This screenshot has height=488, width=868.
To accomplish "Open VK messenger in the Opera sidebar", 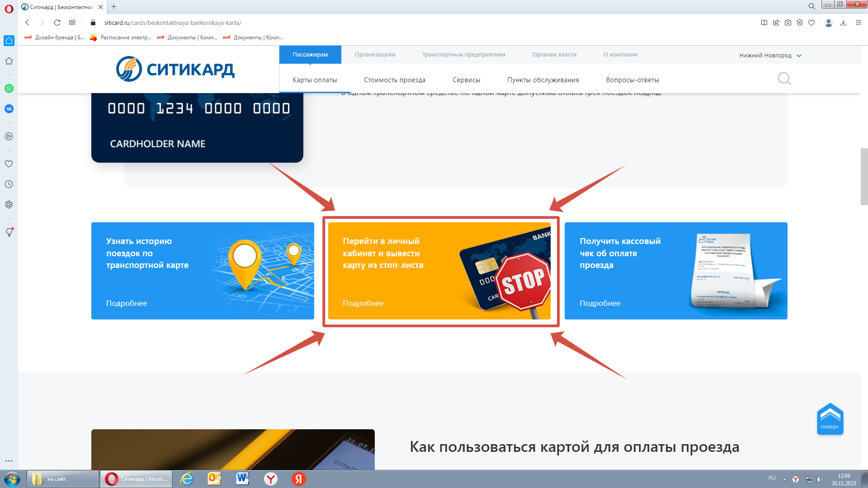I will [9, 109].
